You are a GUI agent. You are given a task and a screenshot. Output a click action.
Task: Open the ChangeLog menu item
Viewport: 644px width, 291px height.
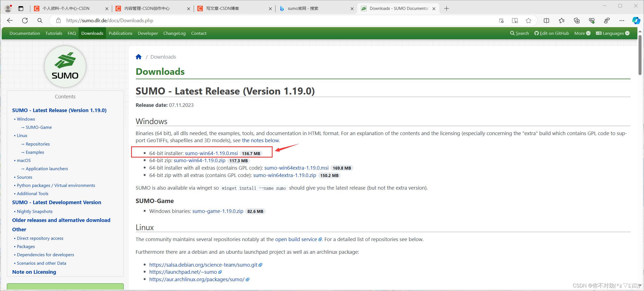(174, 33)
